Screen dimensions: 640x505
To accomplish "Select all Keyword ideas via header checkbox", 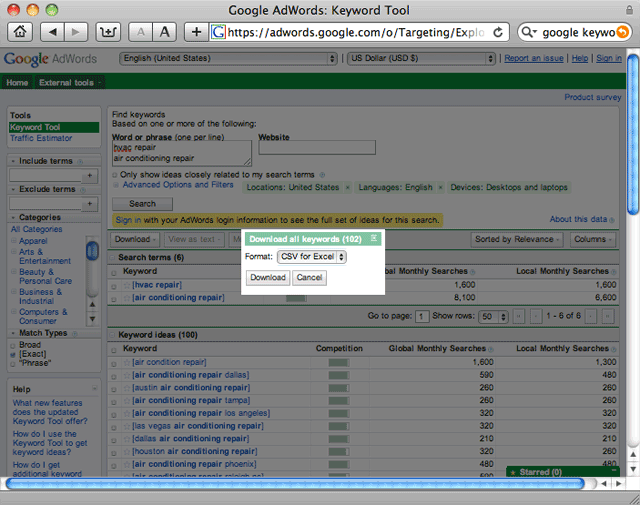I will pyautogui.click(x=114, y=350).
